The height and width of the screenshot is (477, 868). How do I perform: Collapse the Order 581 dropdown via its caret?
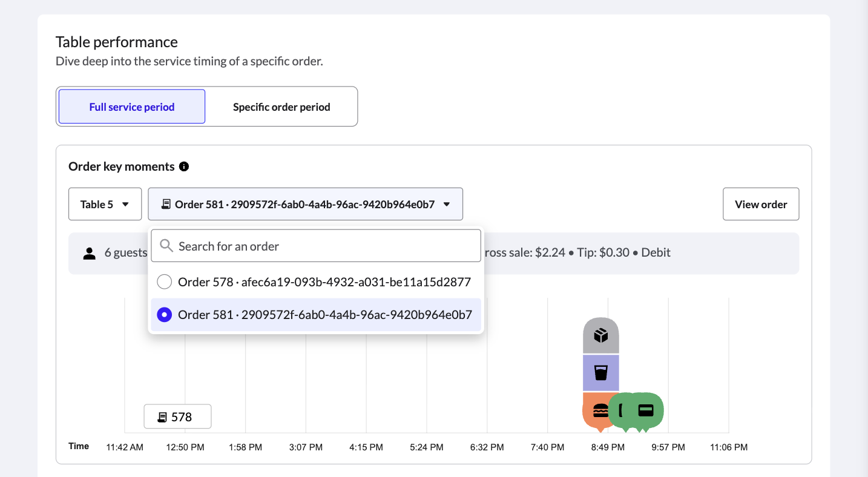coord(447,205)
